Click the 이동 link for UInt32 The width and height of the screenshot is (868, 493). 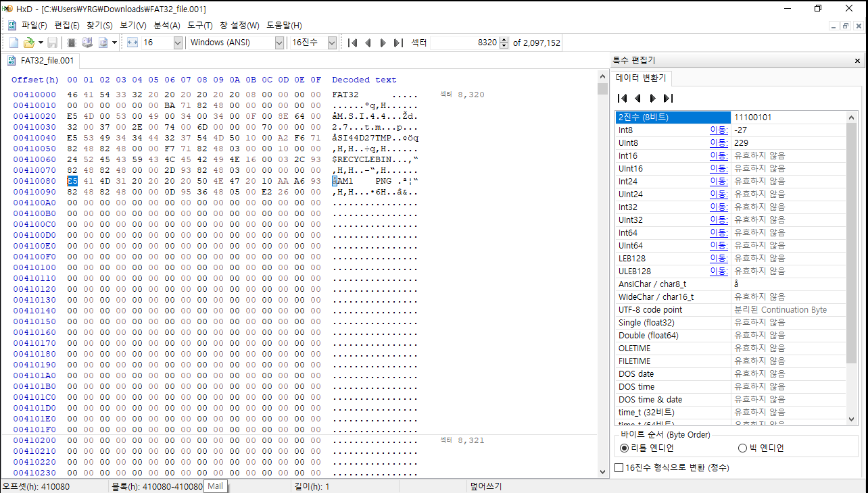coord(719,220)
